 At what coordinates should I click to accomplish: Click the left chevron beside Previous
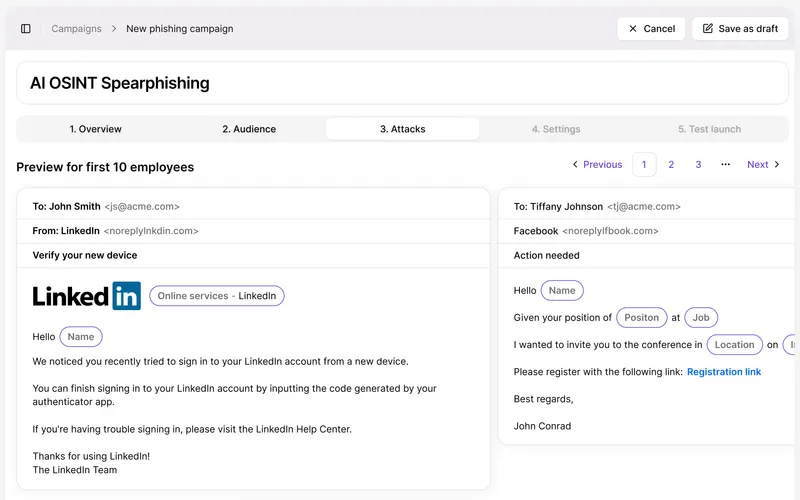(575, 164)
